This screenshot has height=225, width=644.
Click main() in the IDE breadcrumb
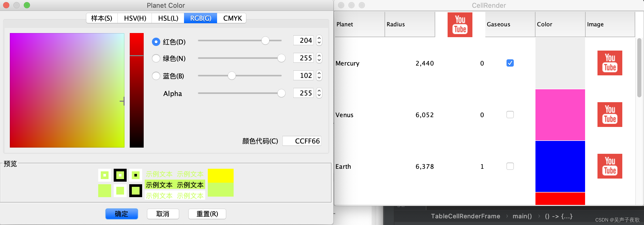point(522,216)
